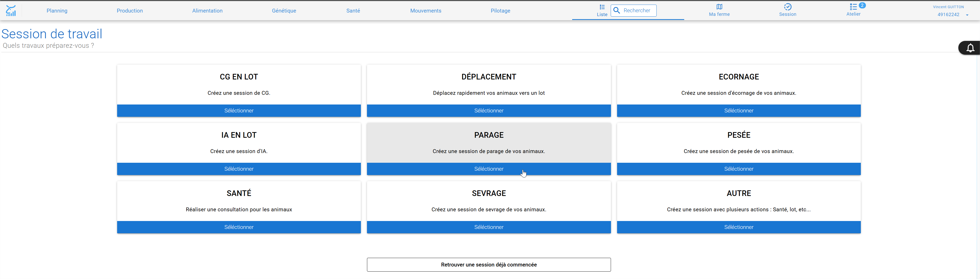The width and height of the screenshot is (980, 279).
Task: Select the AUTRE session
Action: point(738,227)
